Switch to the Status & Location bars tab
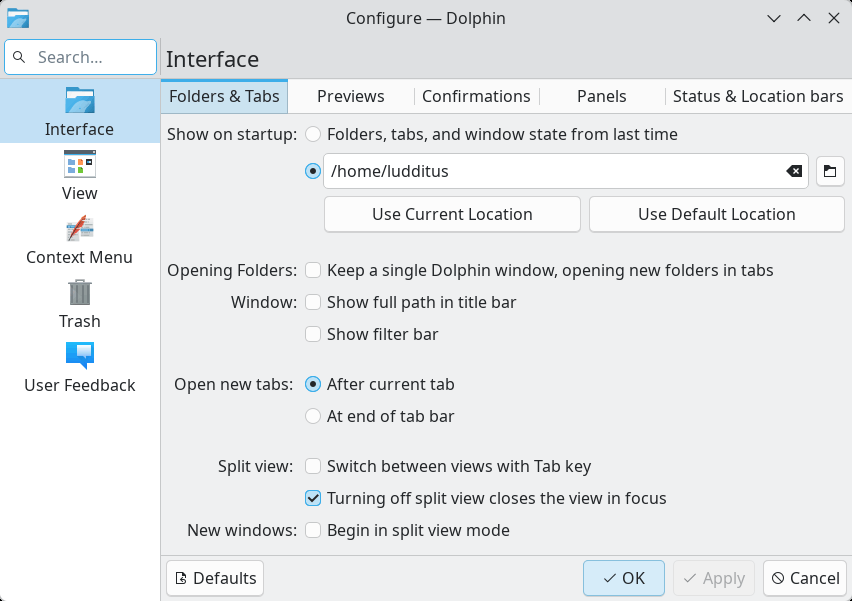Image resolution: width=852 pixels, height=601 pixels. tap(757, 96)
